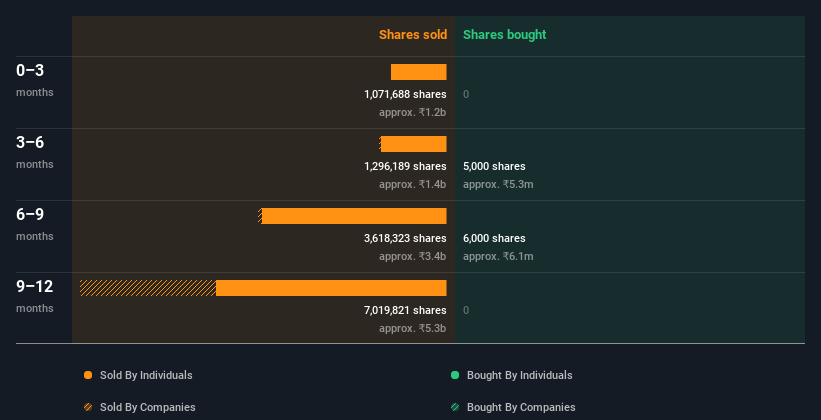
Task: Click the Shares bought column header
Action: click(505, 35)
